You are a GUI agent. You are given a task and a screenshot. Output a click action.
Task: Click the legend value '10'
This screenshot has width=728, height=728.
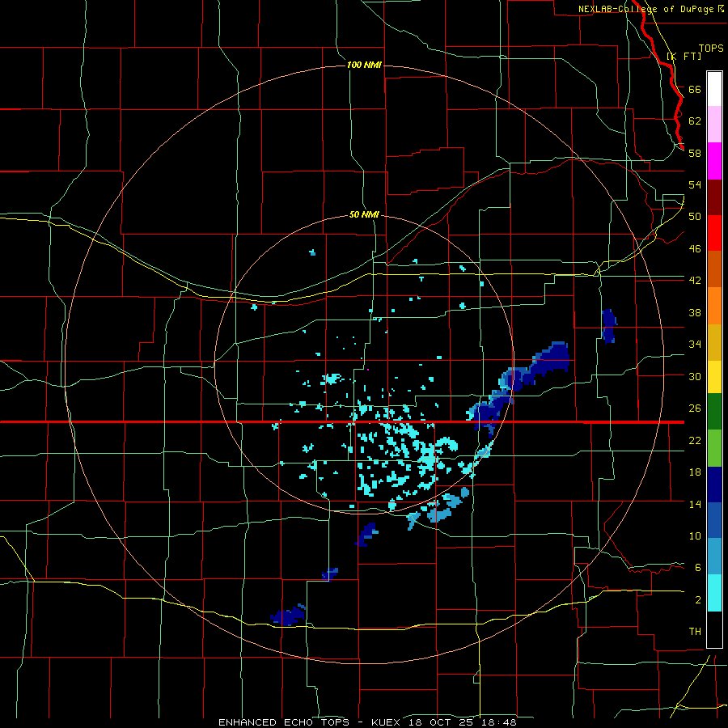click(x=695, y=535)
